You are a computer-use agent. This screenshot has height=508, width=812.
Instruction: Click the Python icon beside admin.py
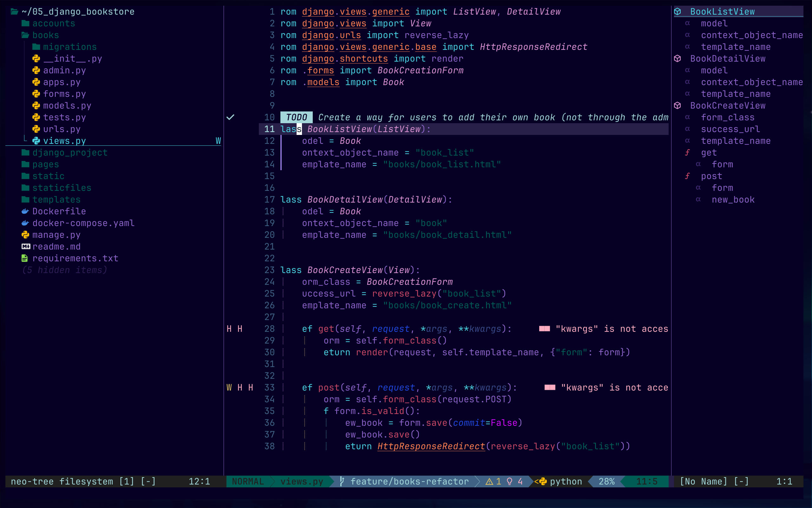[36, 70]
